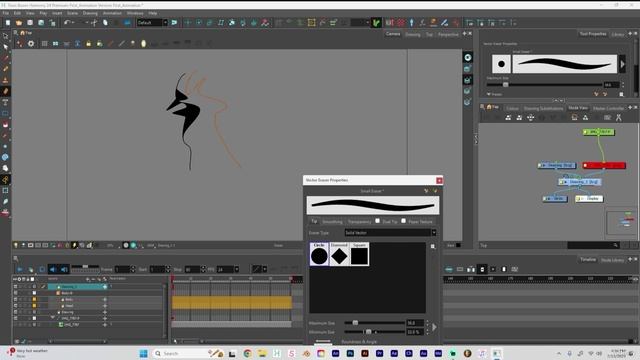Click the add layer plus icon in timeline header

[88, 279]
